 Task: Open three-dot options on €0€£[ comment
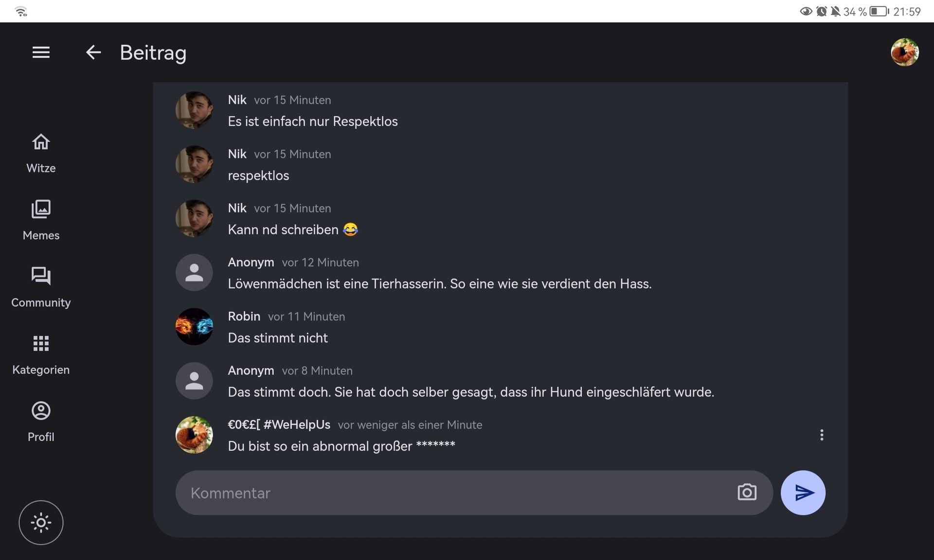point(822,435)
